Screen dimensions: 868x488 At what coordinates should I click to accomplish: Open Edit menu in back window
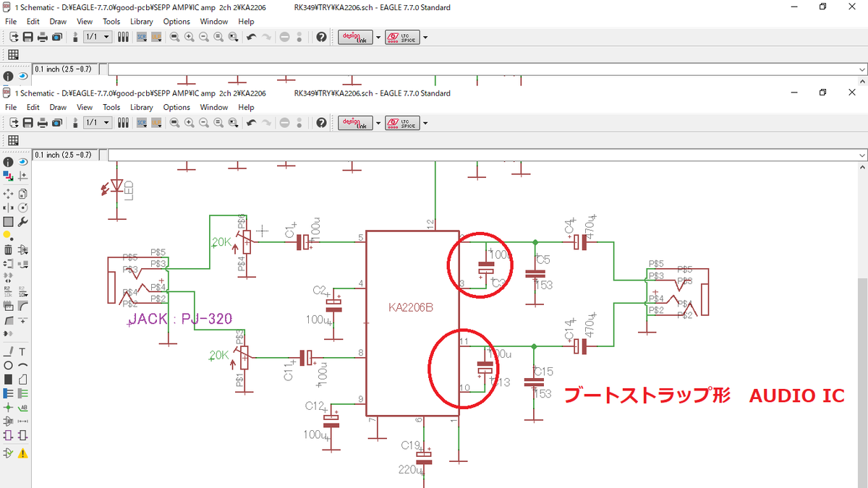coord(33,22)
